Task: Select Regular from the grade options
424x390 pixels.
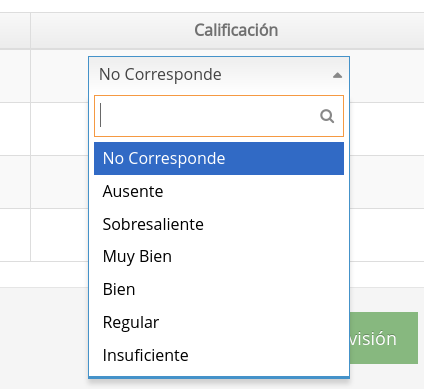Action: coord(219,322)
